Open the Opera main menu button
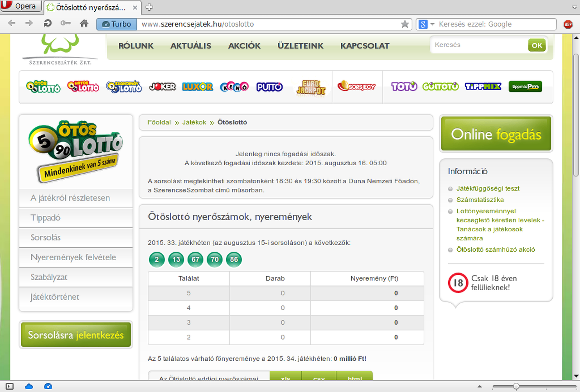Screen dimensions: 580x392 (21, 6)
